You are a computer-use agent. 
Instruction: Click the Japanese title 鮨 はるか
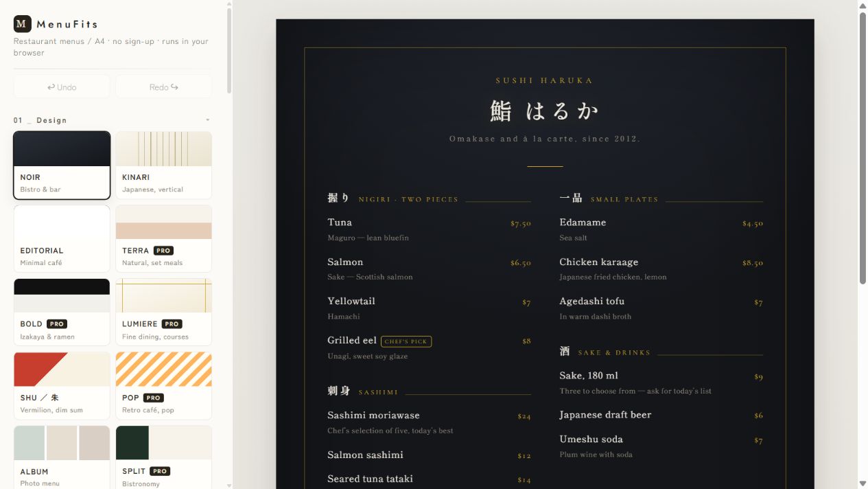(x=544, y=111)
